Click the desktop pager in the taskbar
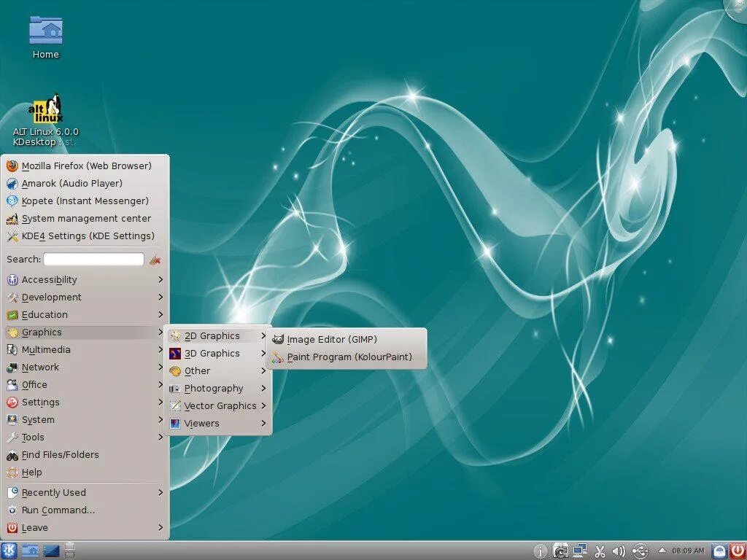The height and width of the screenshot is (560, 747). 69,551
